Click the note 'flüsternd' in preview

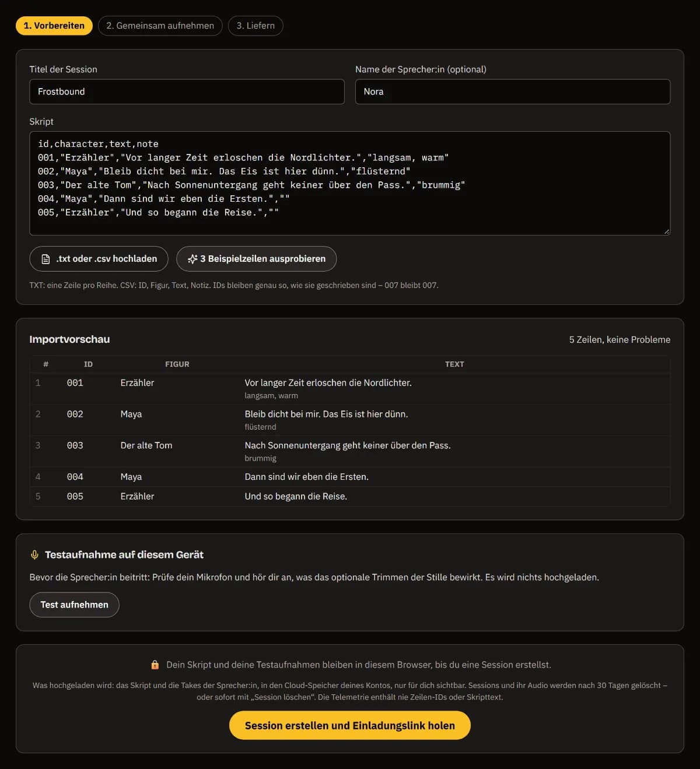[x=261, y=427]
